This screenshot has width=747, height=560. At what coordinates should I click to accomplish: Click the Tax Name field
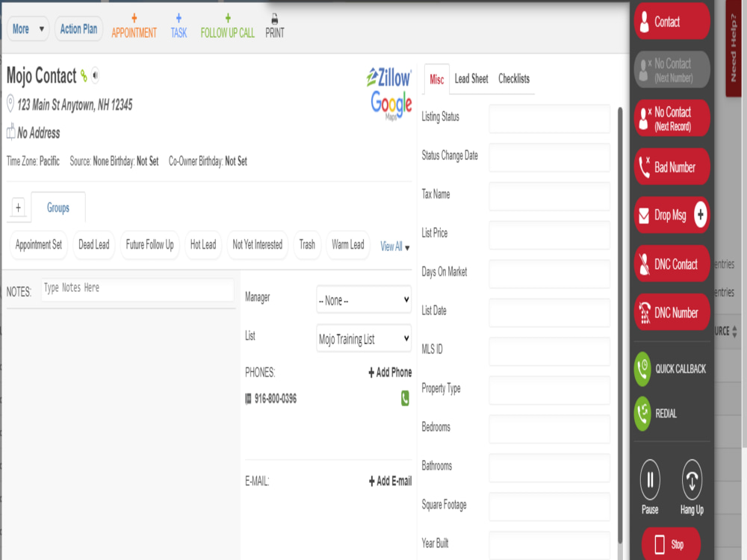point(549,196)
